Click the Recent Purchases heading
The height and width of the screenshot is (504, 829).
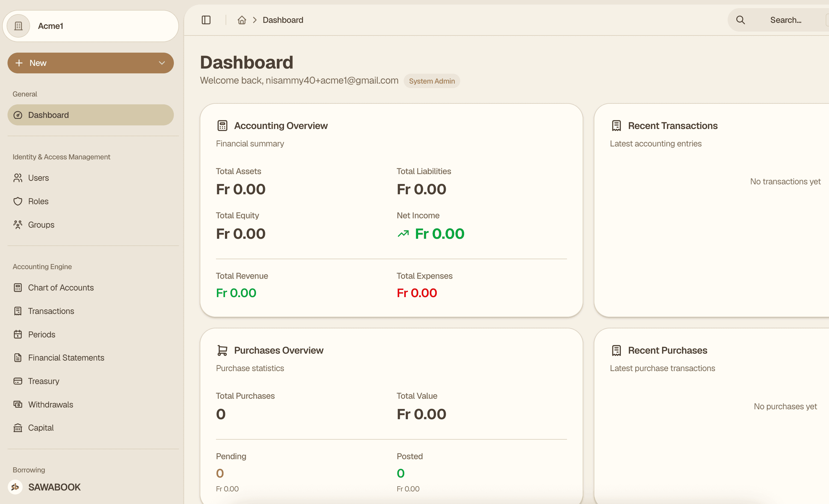tap(667, 350)
